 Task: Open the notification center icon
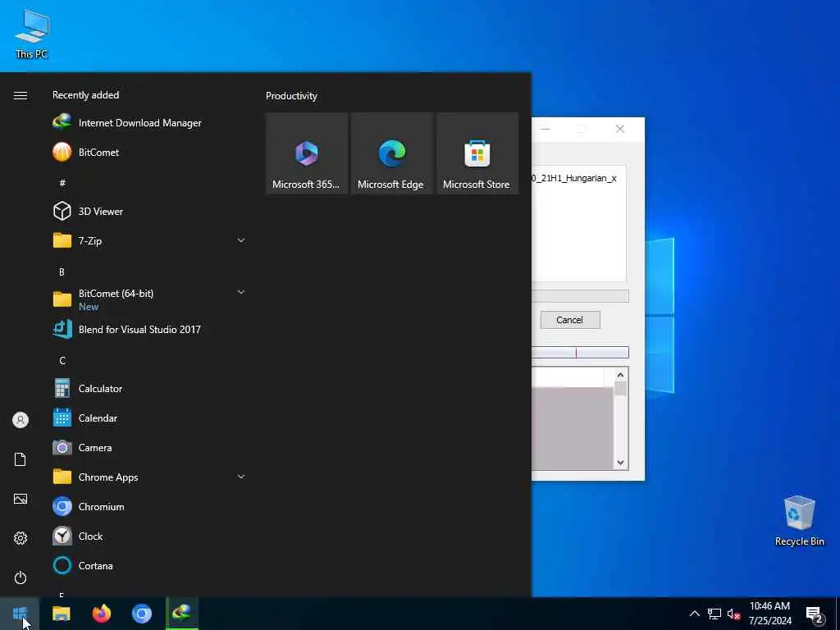(815, 615)
